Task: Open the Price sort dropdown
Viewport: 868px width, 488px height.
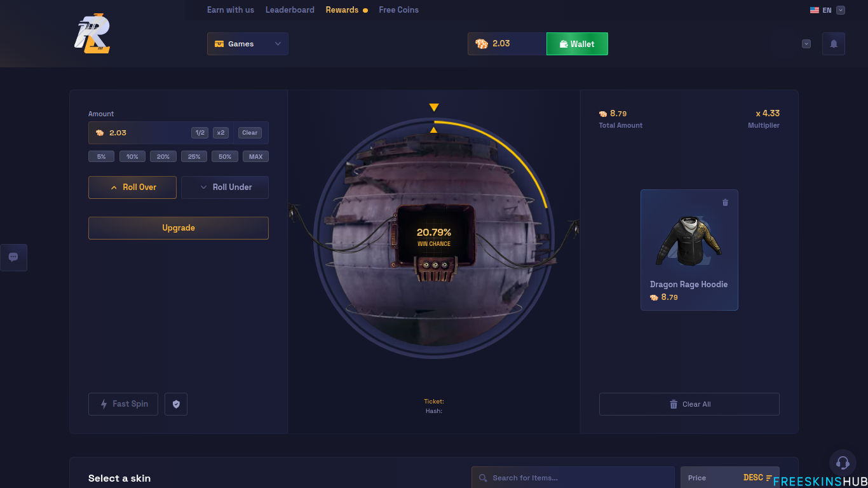Action: point(730,478)
